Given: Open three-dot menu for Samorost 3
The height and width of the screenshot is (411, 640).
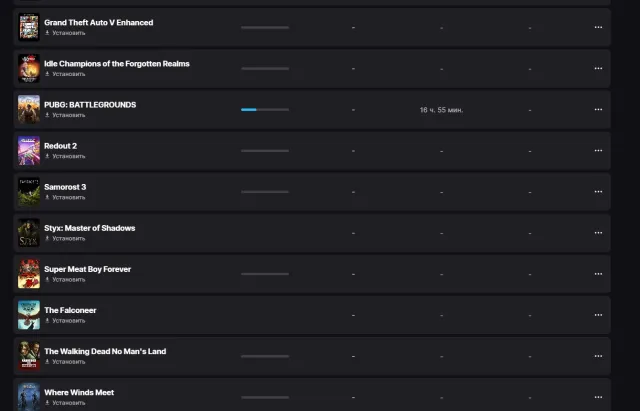Looking at the screenshot, I should [x=598, y=192].
